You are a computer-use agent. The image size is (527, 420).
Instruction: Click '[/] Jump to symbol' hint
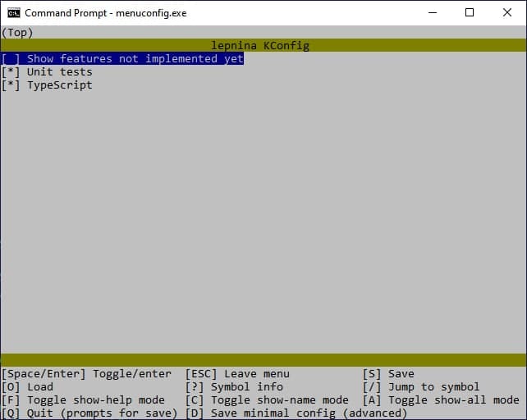point(421,386)
